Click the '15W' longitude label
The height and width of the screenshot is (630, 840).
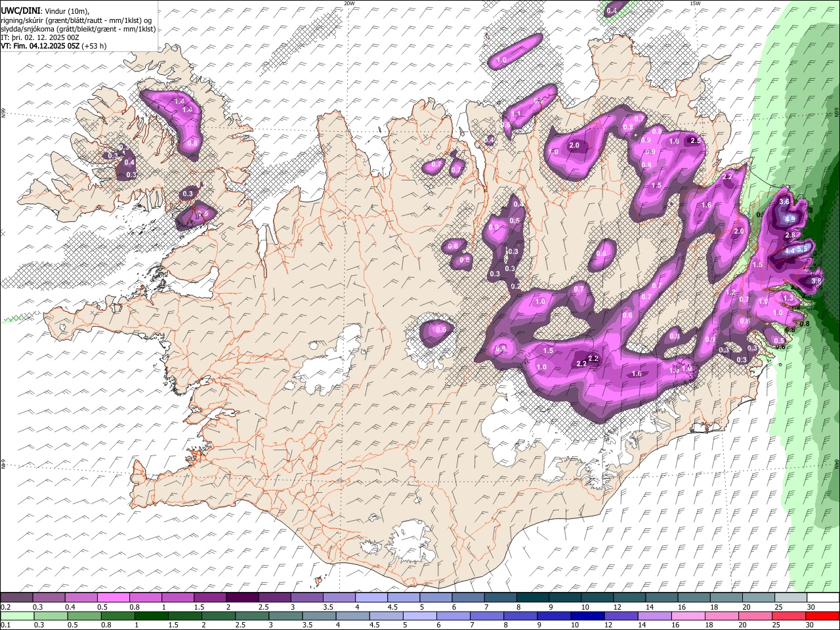(x=695, y=3)
